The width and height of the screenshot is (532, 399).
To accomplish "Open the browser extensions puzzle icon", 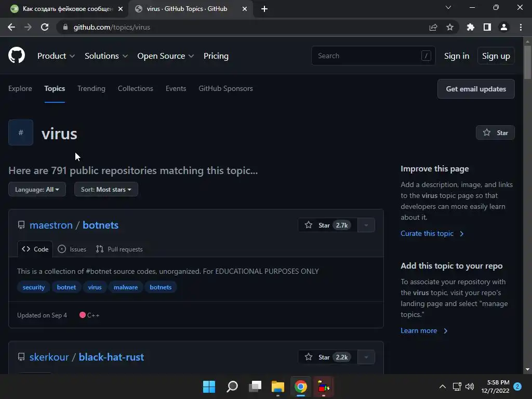I will coord(471,27).
